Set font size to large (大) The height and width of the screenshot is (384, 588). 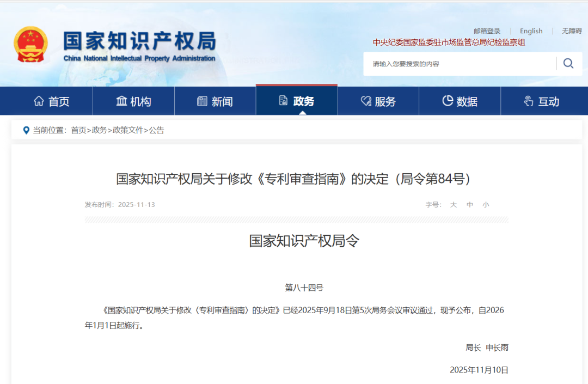click(x=453, y=205)
